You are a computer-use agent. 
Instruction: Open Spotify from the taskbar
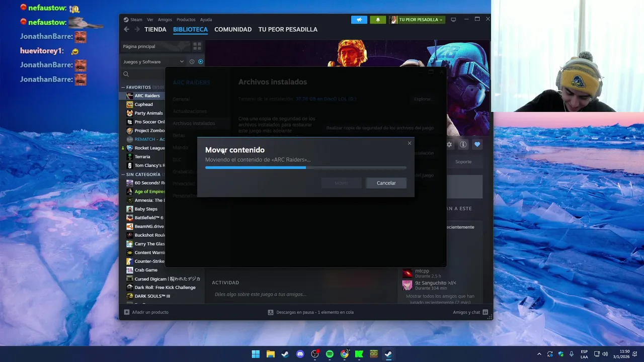[330, 354]
